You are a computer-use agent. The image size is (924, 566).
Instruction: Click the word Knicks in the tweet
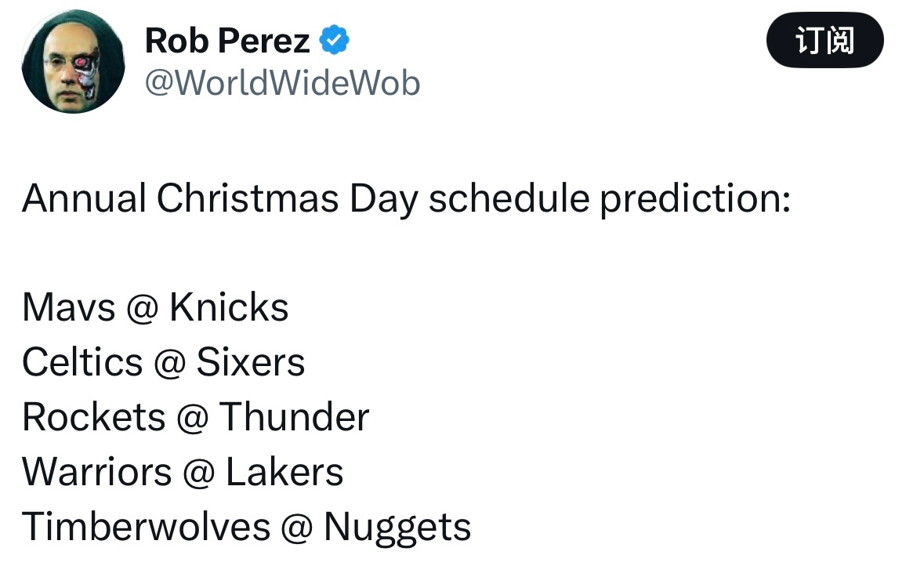[229, 307]
